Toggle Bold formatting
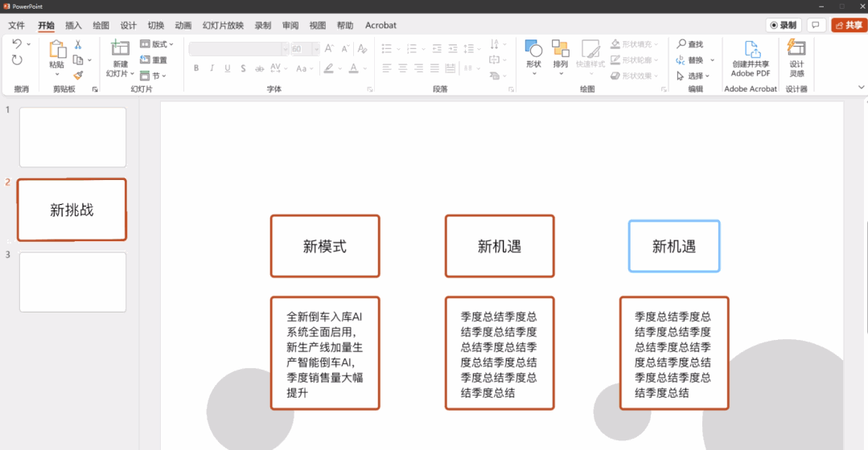 pyautogui.click(x=196, y=68)
